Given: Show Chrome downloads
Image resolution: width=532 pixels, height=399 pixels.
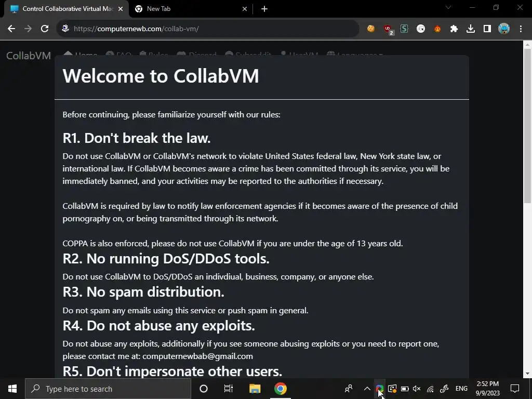Looking at the screenshot, I should click(471, 29).
